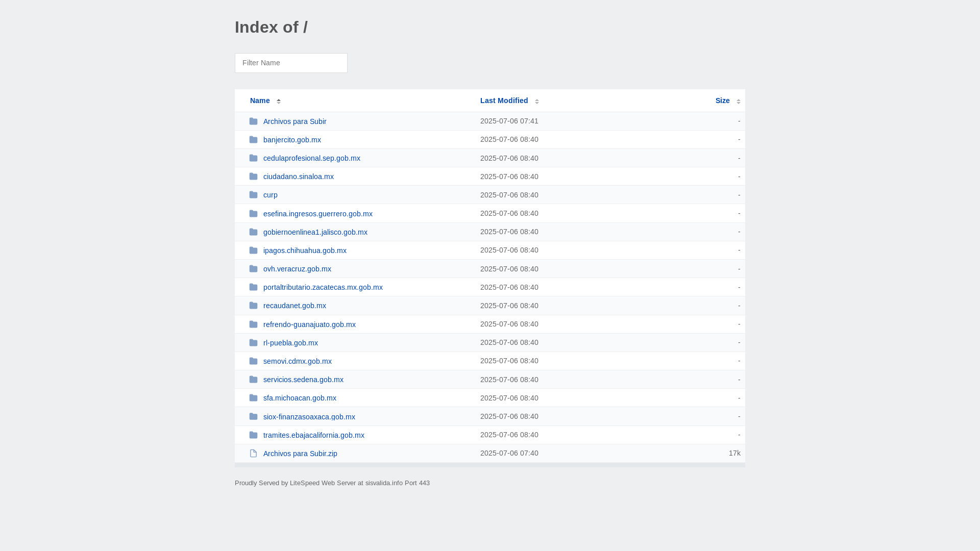Sort listing by Size column
Screen dimensions: 980x551
(x=722, y=101)
